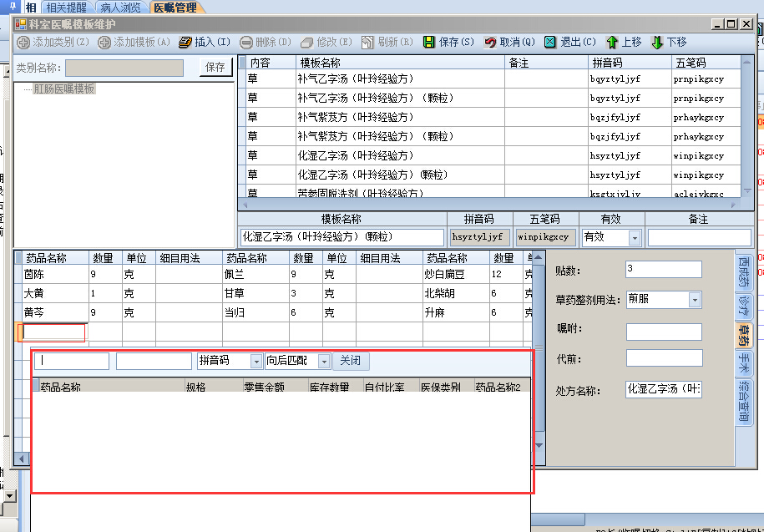Click the 备注 field beside 有效
Screen dimensions: 764x532
pos(699,237)
